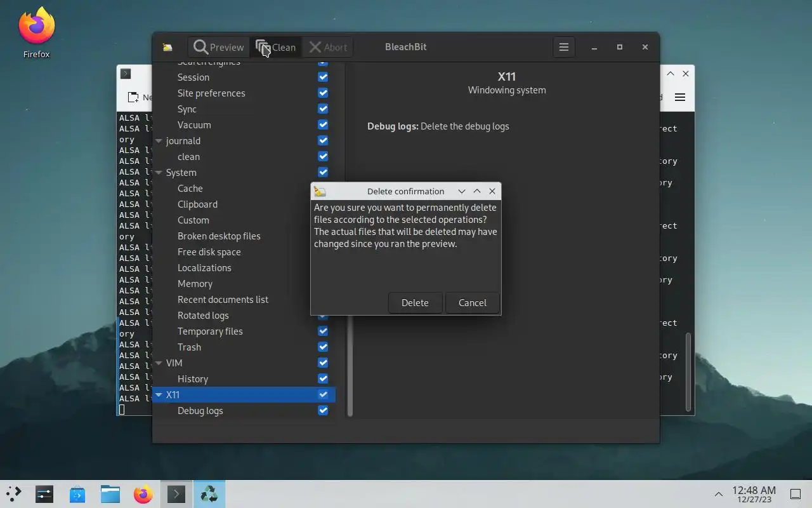
Task: Open the file manager from taskbar
Action: [x=110, y=494]
